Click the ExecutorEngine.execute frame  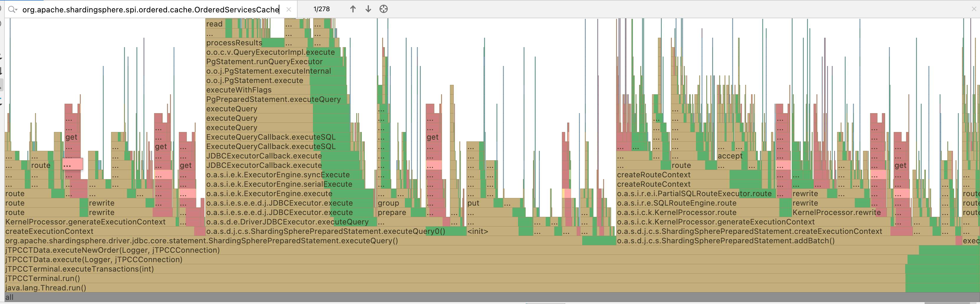point(289,194)
